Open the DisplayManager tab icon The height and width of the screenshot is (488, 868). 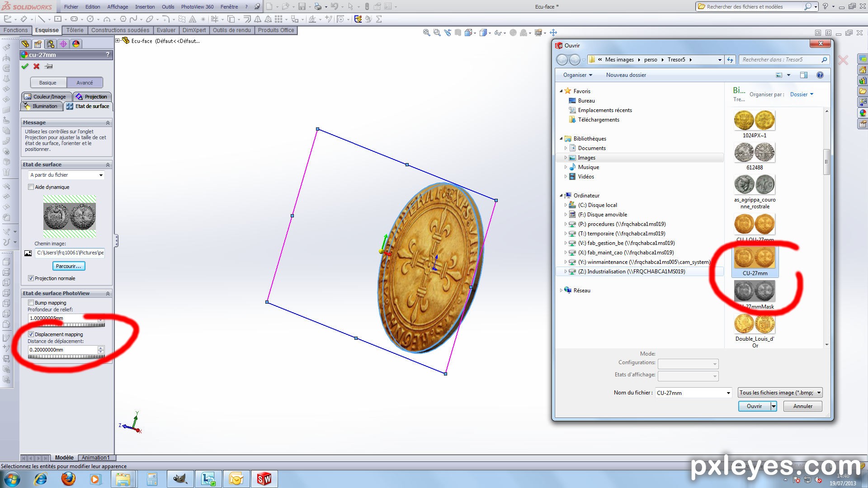(x=76, y=44)
